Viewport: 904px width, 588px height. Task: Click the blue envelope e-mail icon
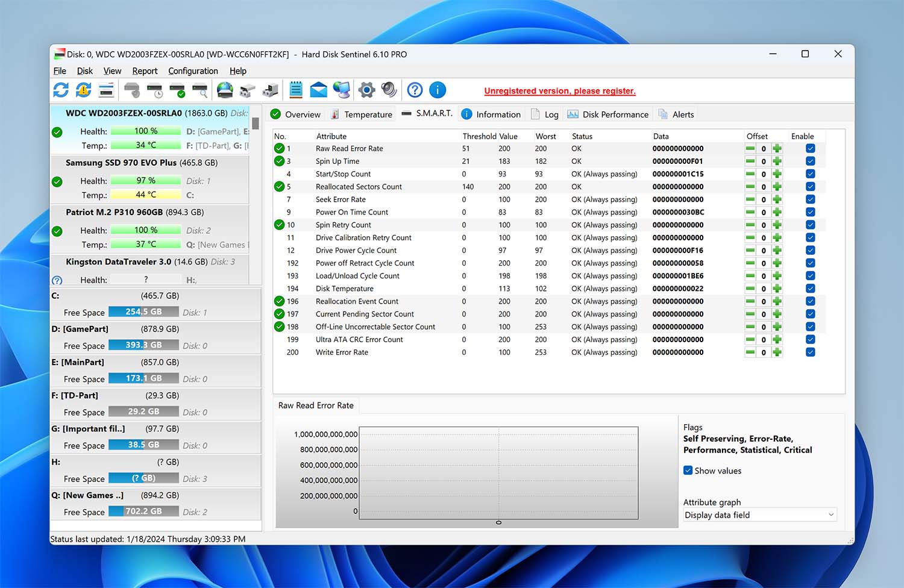coord(318,90)
